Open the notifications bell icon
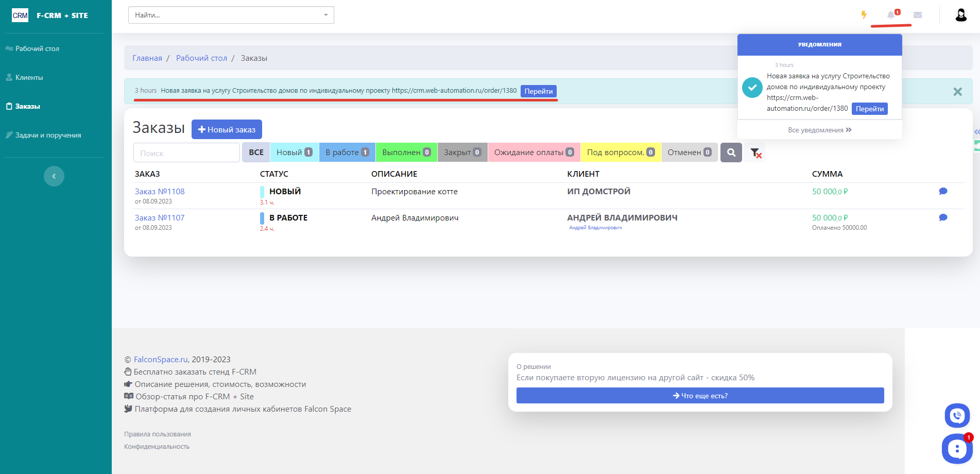Viewport: 980px width, 474px height. pos(891,15)
